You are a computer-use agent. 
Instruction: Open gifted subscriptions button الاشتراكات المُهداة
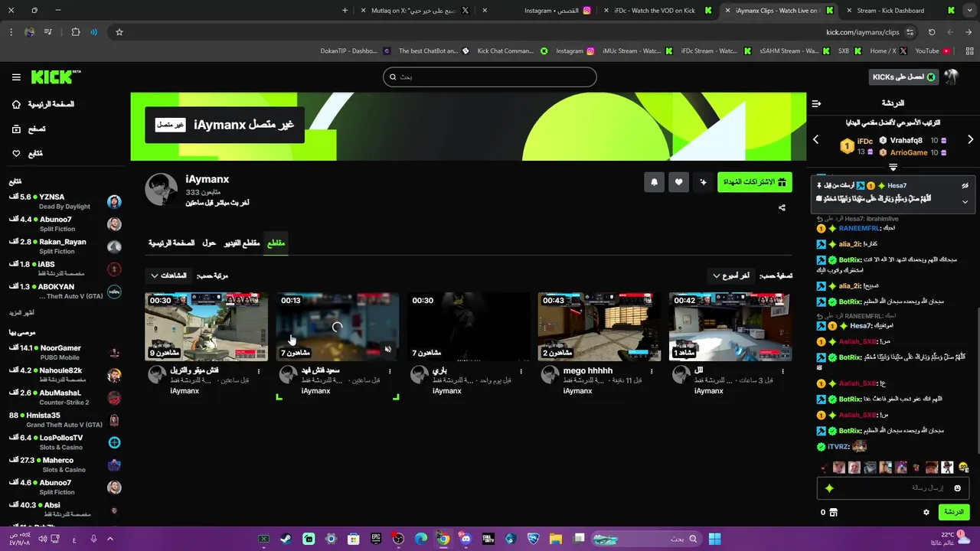[754, 182]
